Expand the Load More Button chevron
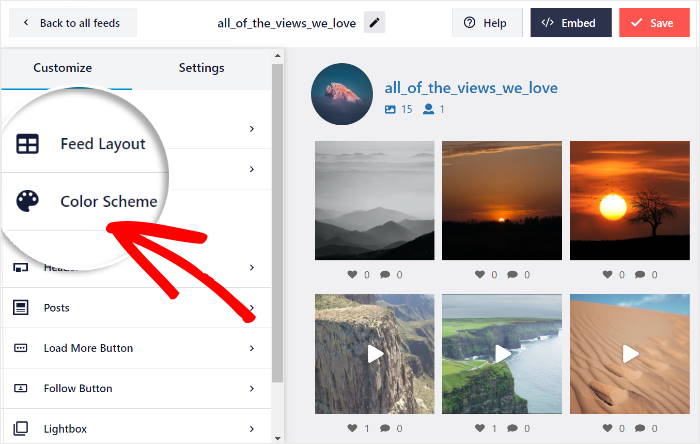700x444 pixels. pos(252,348)
